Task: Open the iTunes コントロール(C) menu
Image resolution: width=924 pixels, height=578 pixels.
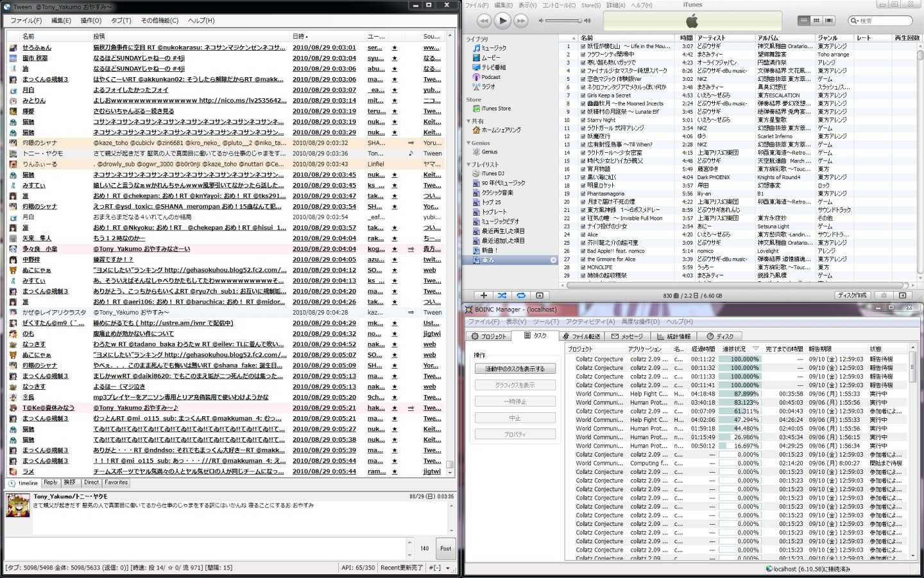Action: (559, 5)
